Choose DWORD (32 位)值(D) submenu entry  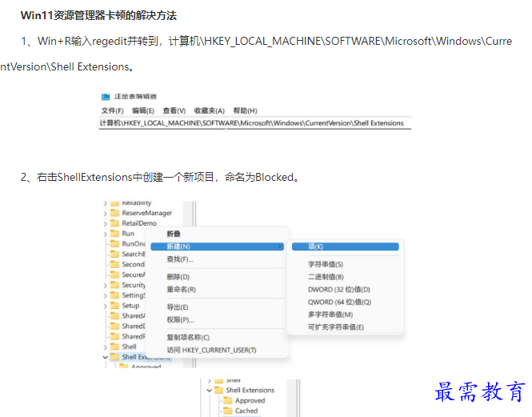click(339, 289)
